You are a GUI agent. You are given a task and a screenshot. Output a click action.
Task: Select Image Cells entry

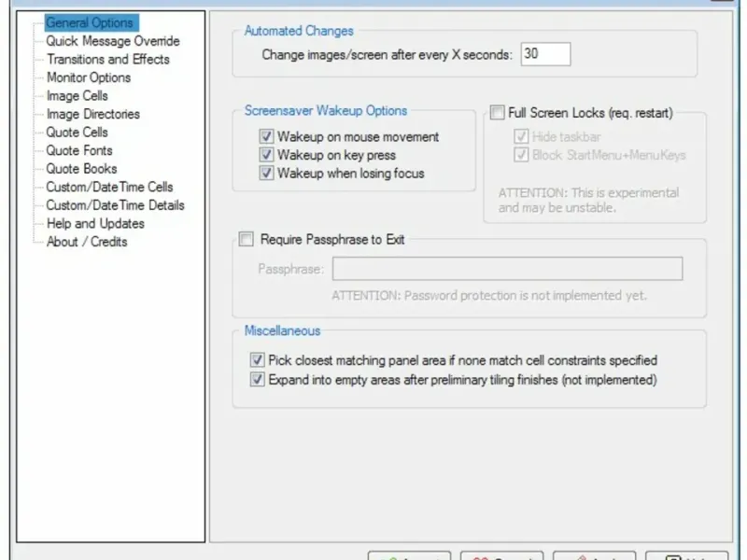tap(78, 96)
